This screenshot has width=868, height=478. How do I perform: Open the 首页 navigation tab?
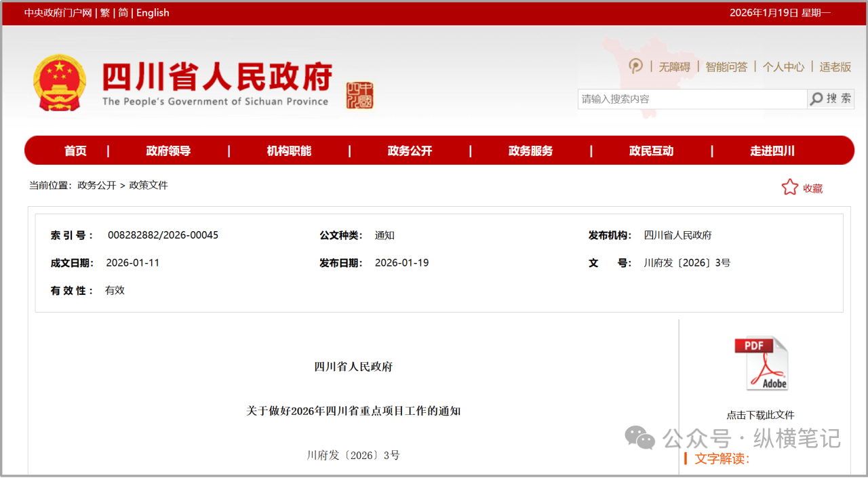coord(75,151)
